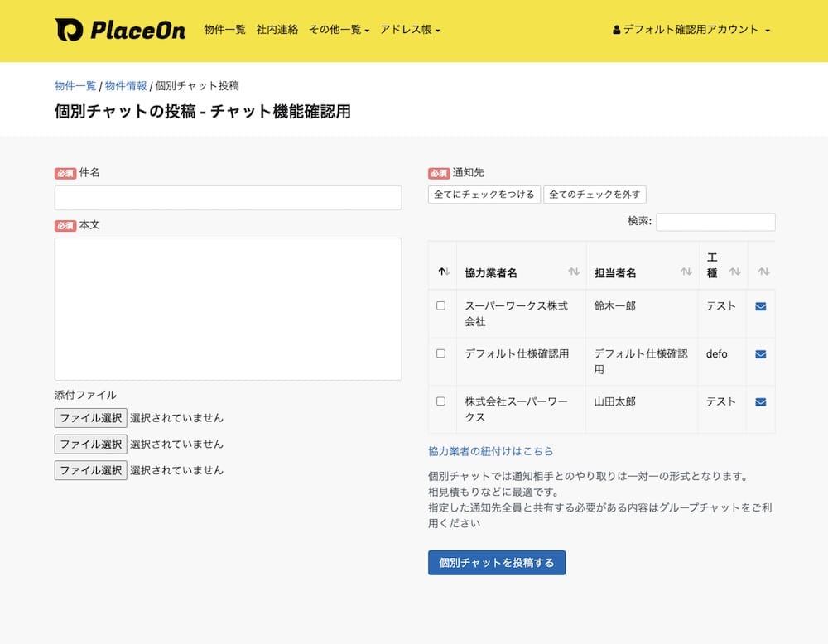Screen dimensions: 828x644
Task: Click the mail icon in デフォルト仕様確認用 row
Action: [760, 354]
